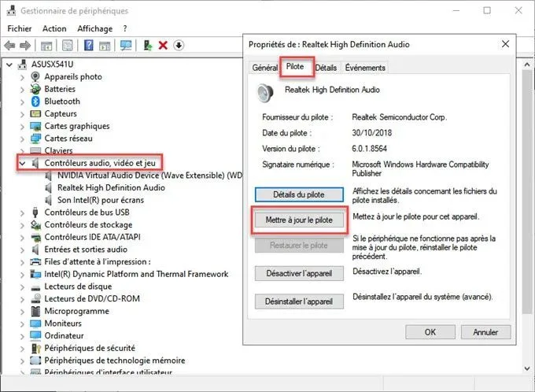Click the Cartes graphiques category icon
The image size is (535, 392).
35,126
